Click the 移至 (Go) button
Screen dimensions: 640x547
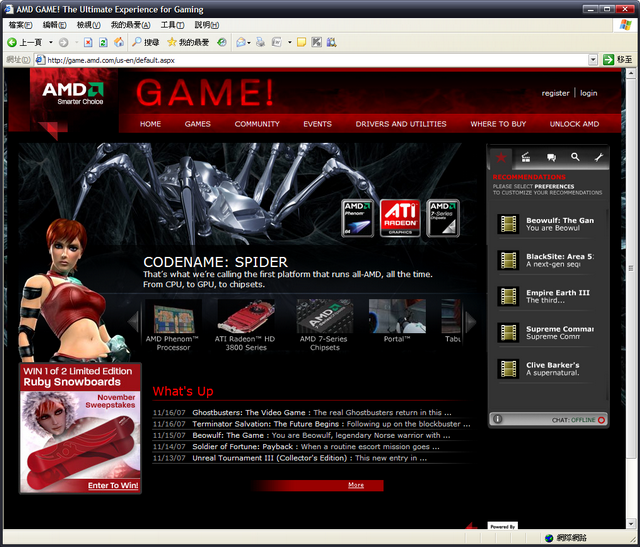(x=618, y=60)
